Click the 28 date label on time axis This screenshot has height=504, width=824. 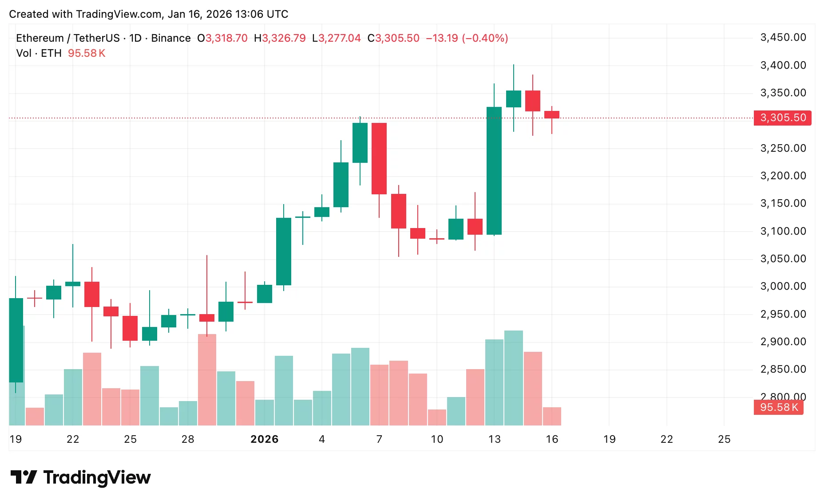click(188, 439)
